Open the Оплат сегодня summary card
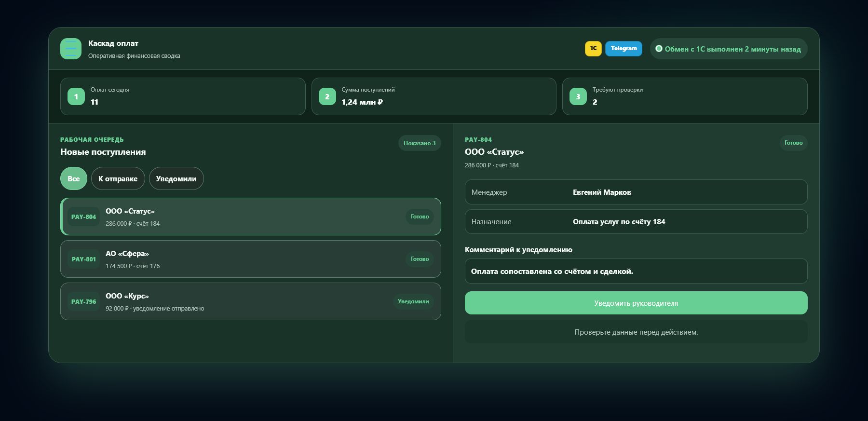868x421 pixels. point(183,96)
